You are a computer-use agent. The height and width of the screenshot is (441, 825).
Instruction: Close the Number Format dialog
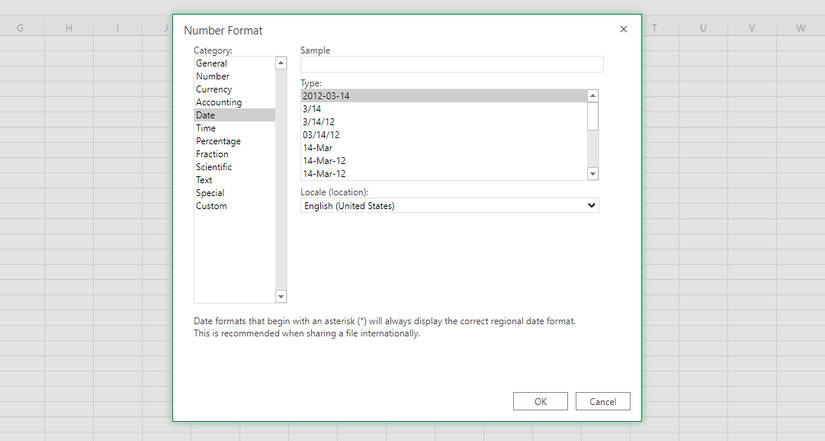(624, 30)
